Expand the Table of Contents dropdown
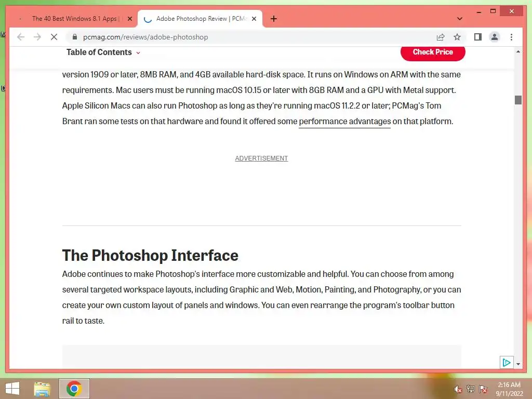Image resolution: width=532 pixels, height=399 pixels. click(103, 52)
